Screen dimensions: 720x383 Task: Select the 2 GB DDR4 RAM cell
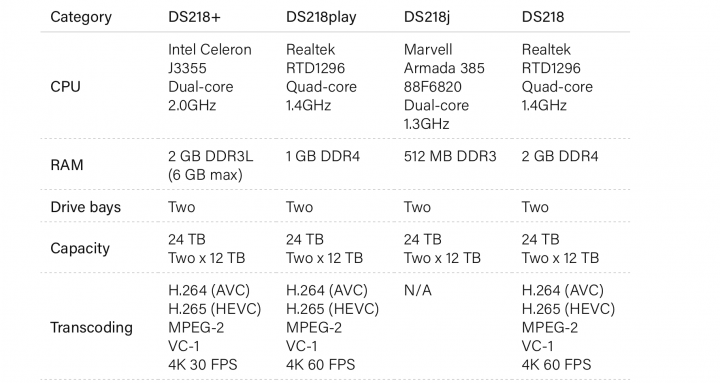[560, 156]
